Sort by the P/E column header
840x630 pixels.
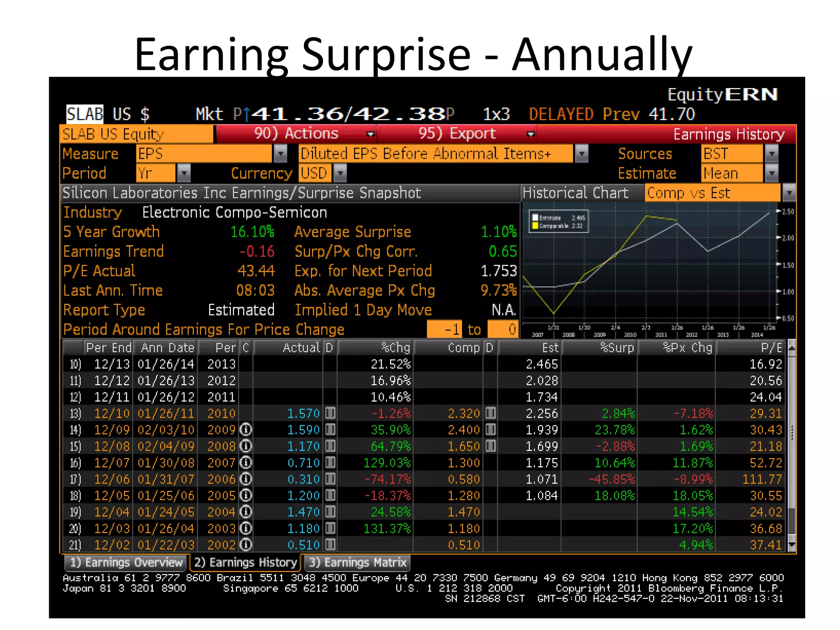(751, 347)
